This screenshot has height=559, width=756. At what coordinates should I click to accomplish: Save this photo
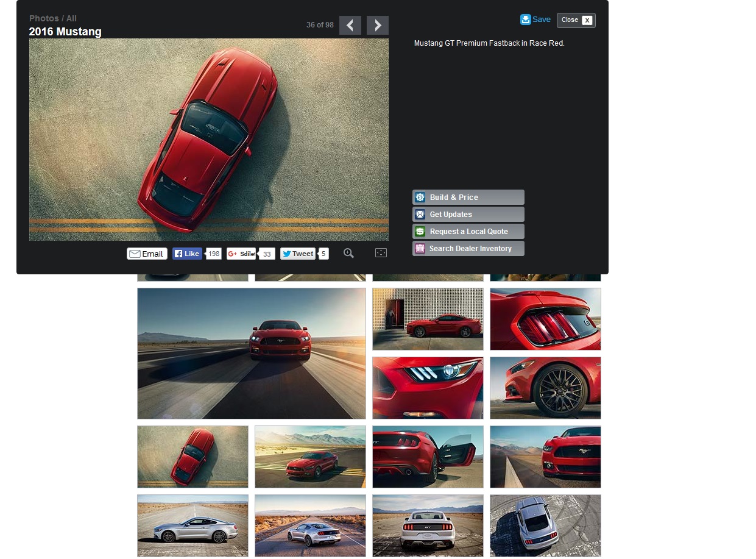[535, 20]
